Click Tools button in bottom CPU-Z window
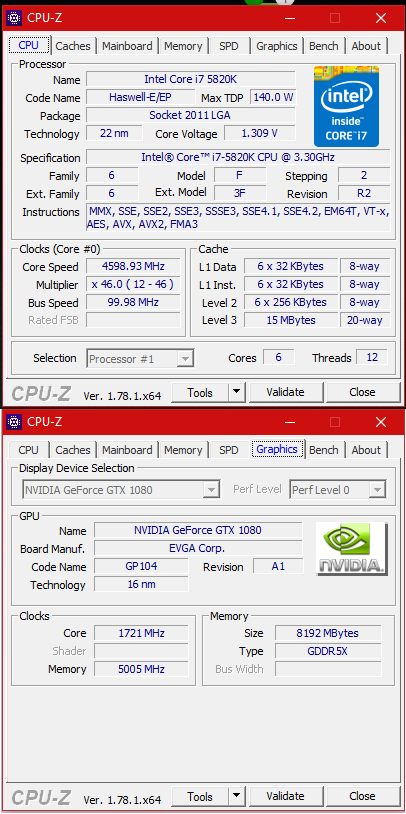Image resolution: width=406 pixels, height=814 pixels. pyautogui.click(x=200, y=796)
